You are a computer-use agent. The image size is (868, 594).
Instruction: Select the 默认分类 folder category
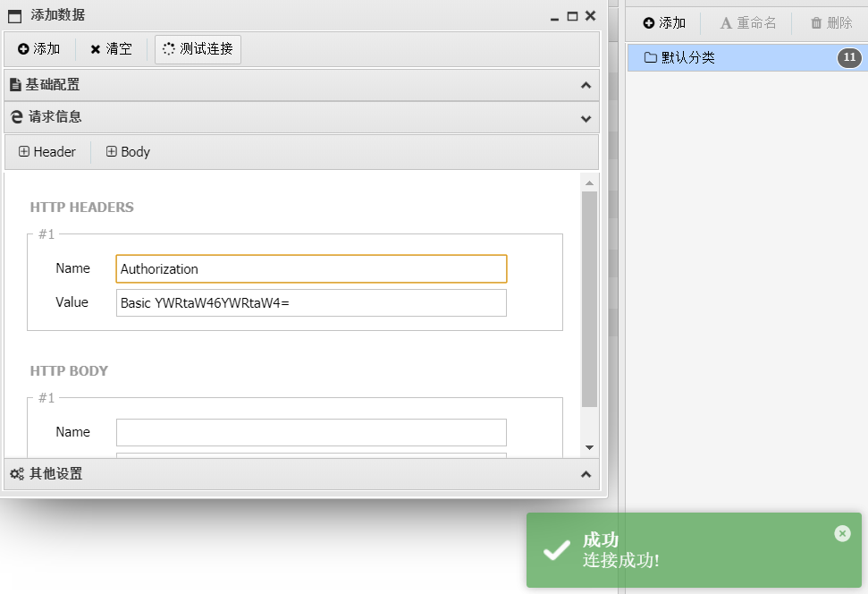click(688, 58)
